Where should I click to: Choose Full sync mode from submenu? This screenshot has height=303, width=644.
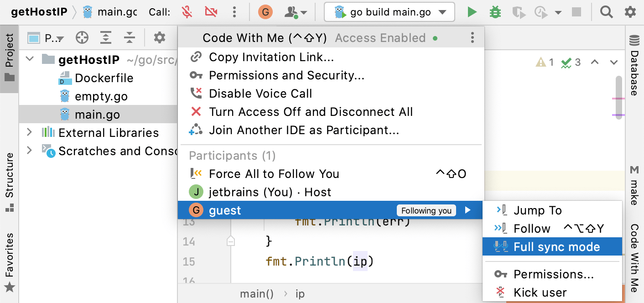[556, 247]
